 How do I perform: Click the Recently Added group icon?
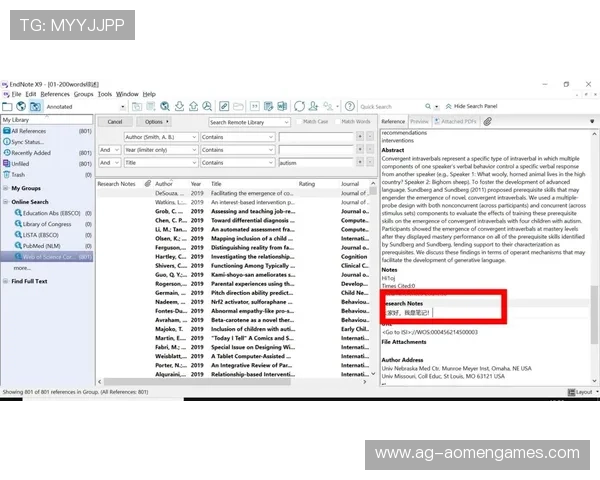tap(6, 152)
